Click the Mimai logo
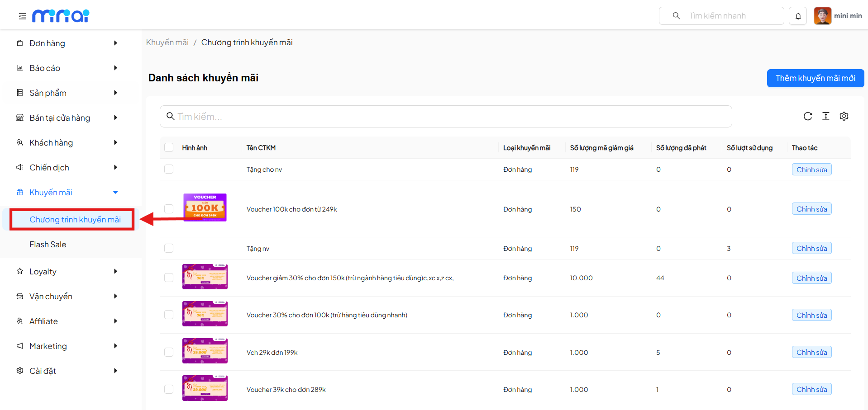The width and height of the screenshot is (868, 410). point(61,16)
